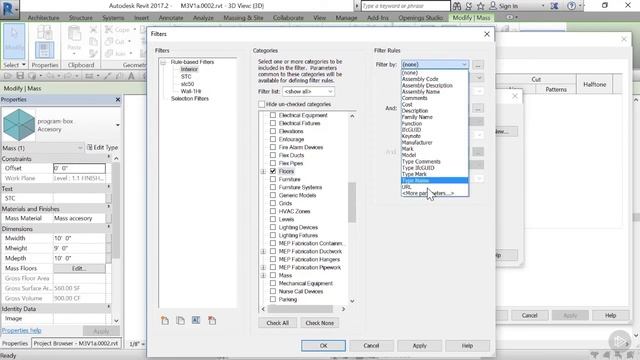The width and height of the screenshot is (640, 360).
Task: Collapse the Filter by dropdown
Action: (464, 64)
